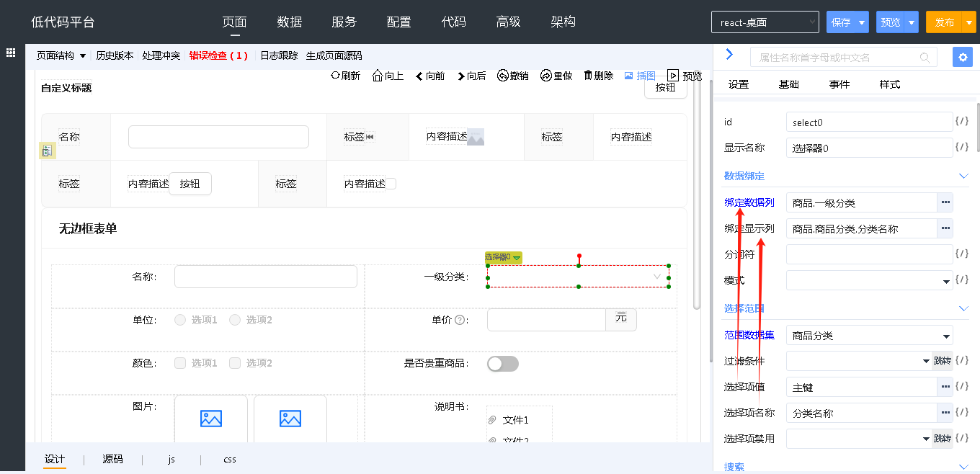This screenshot has height=474, width=980.
Task: Open the 模式 dropdown
Action: click(870, 280)
